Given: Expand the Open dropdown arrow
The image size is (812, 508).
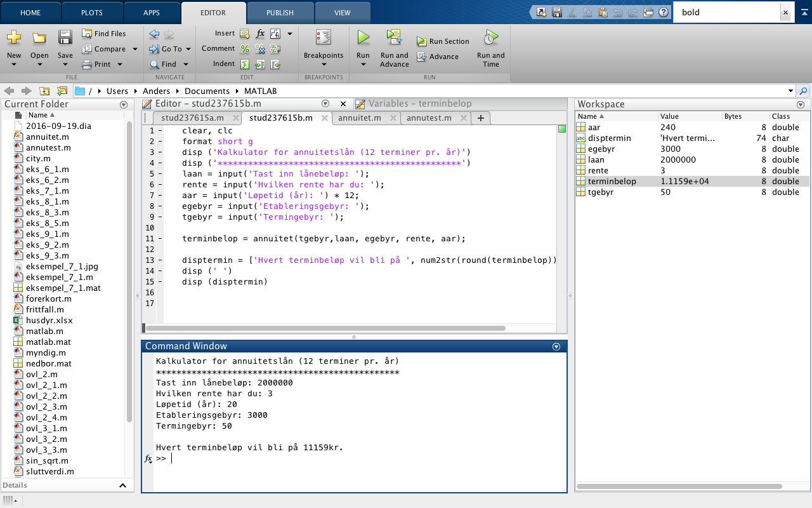Looking at the screenshot, I should pos(39,65).
